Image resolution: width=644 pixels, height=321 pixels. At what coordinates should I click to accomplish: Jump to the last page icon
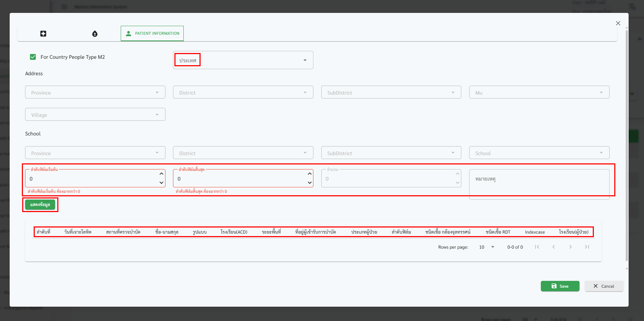coord(587,247)
